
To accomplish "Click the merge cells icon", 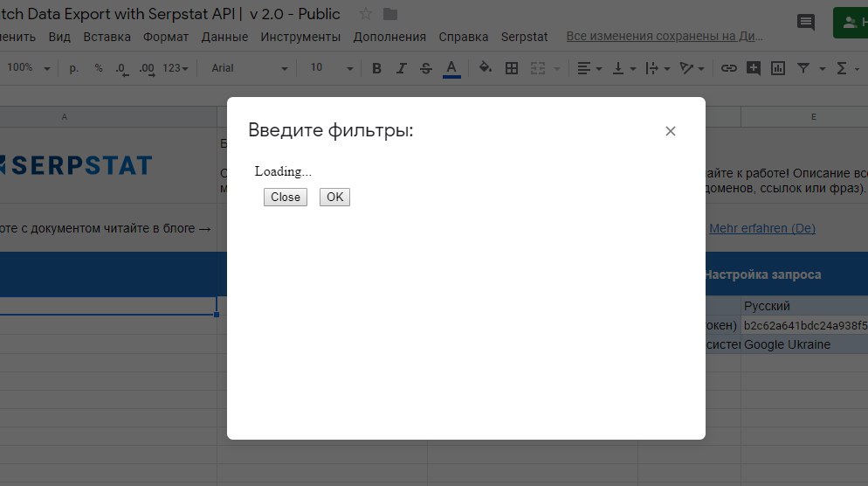I will point(538,68).
